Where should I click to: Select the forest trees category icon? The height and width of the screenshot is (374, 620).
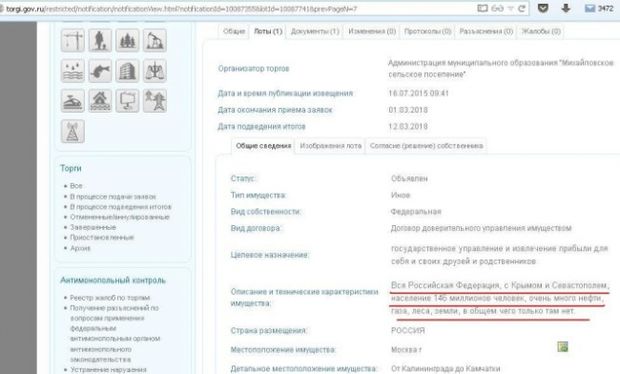pos(127,40)
